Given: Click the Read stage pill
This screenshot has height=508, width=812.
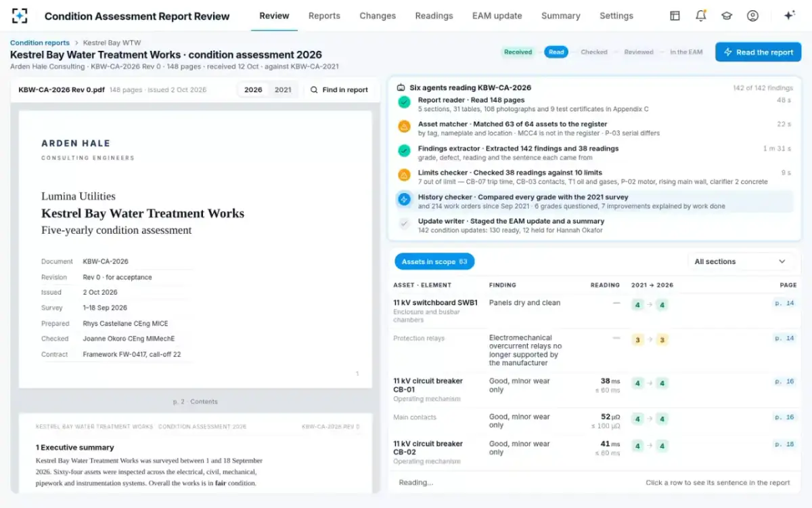Looking at the screenshot, I should click(x=556, y=52).
